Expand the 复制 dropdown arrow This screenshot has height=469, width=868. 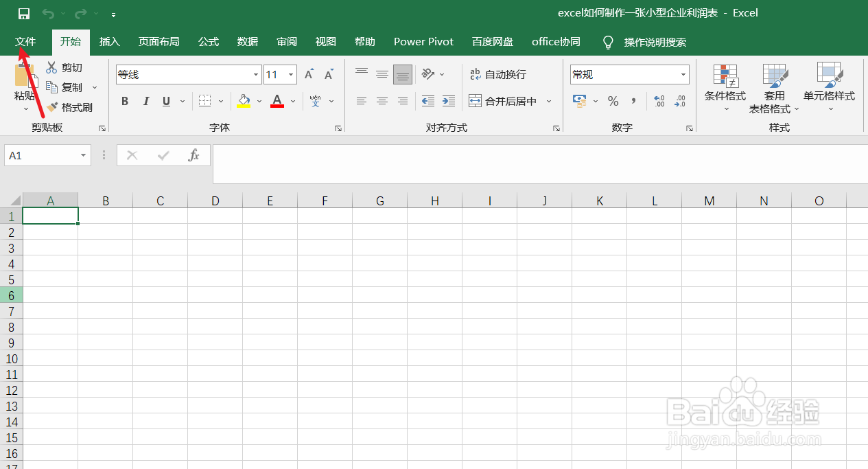[95, 87]
